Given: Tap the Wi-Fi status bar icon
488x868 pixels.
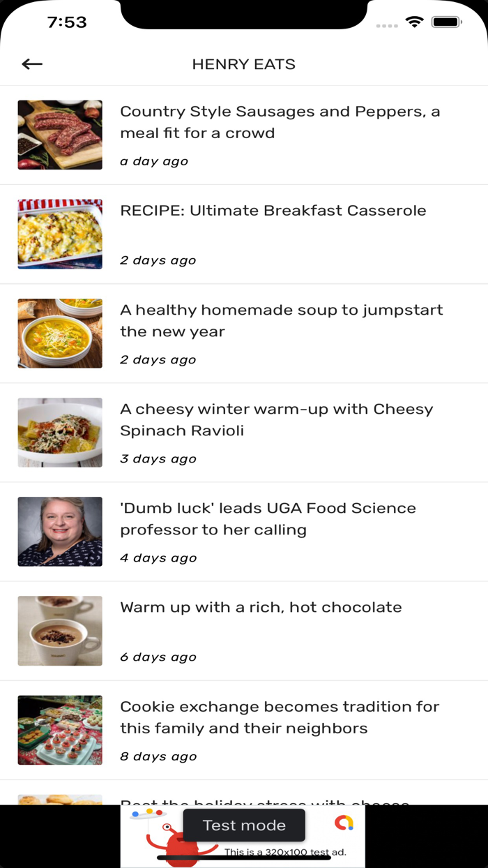Looking at the screenshot, I should pos(414,22).
